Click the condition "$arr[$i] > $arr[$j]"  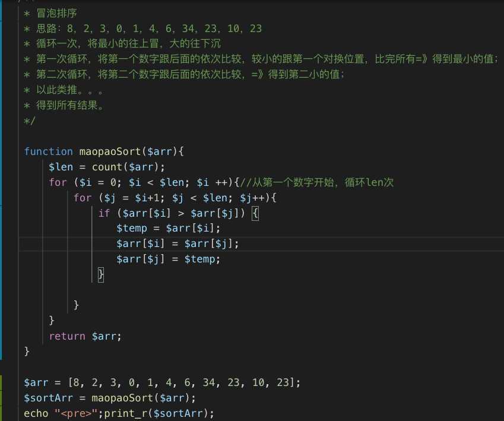pos(180,213)
